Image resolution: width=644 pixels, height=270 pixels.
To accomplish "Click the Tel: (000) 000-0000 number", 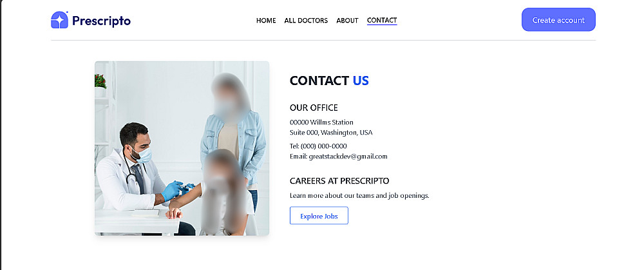I will point(318,146).
